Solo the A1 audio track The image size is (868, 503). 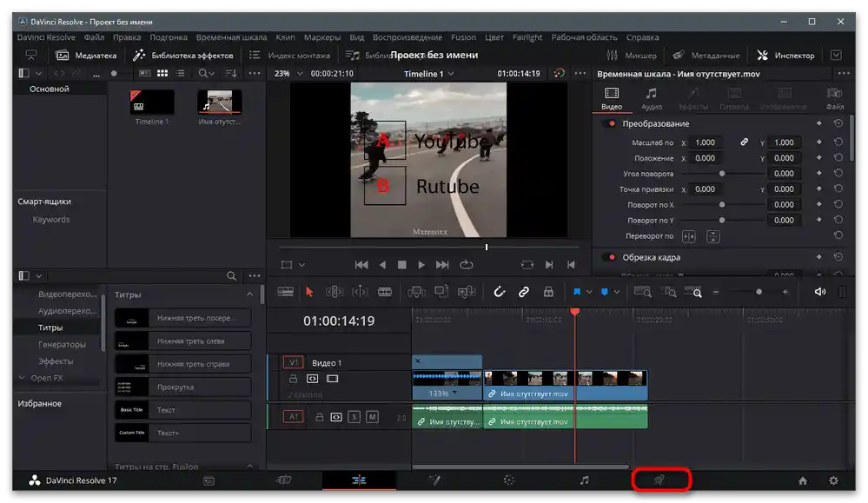tap(354, 417)
